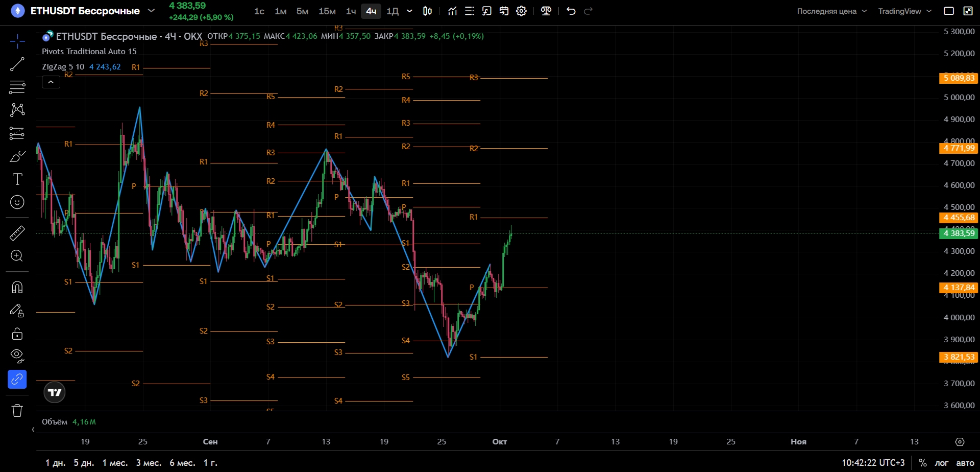This screenshot has width=980, height=472.
Task: Open the Fibonacci retracement tool group
Action: 17,87
